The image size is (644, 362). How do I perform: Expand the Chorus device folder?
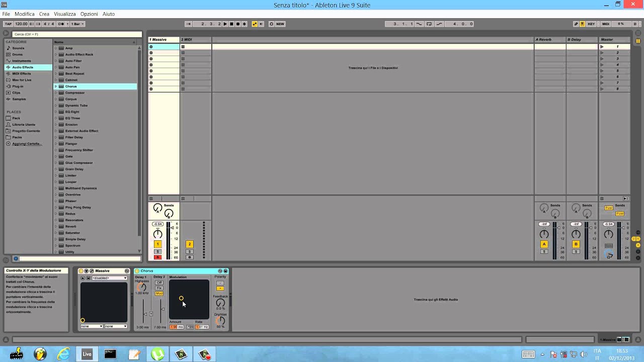pos(56,86)
